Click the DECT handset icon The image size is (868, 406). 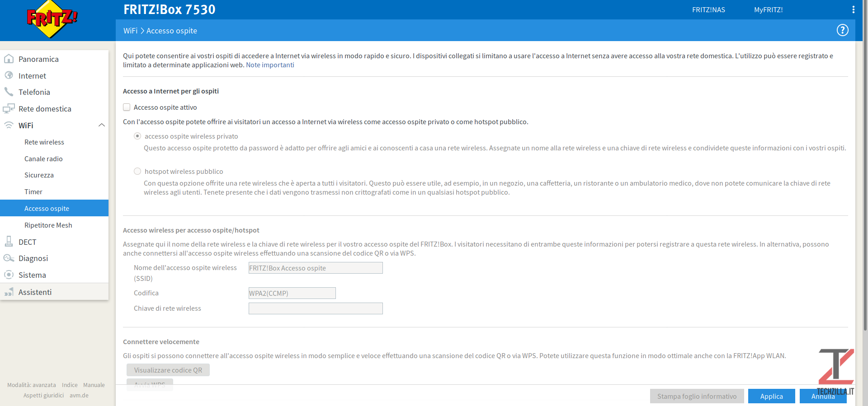9,242
